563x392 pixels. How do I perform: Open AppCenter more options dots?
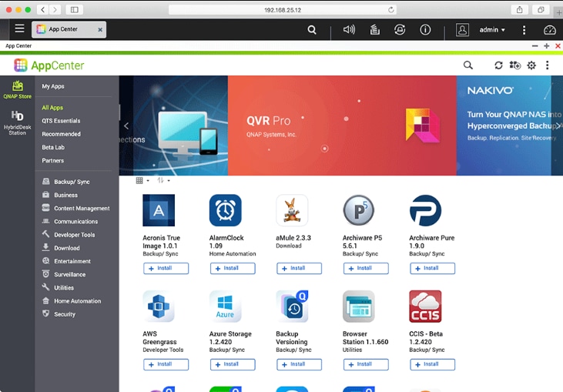pyautogui.click(x=547, y=65)
